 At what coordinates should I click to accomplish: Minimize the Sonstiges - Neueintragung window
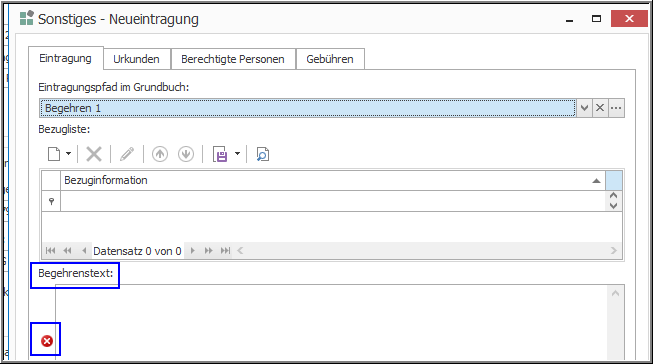click(569, 20)
